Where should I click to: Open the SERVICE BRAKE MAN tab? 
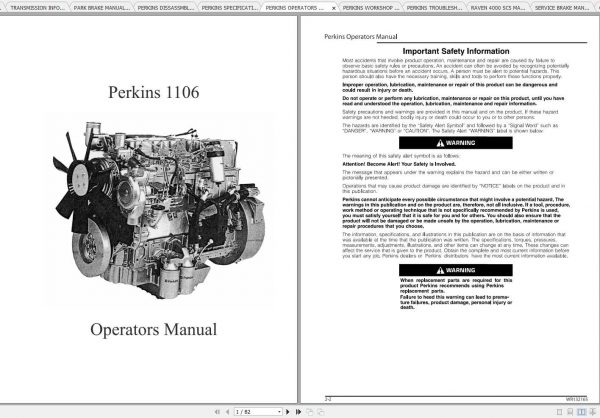pyautogui.click(x=562, y=8)
